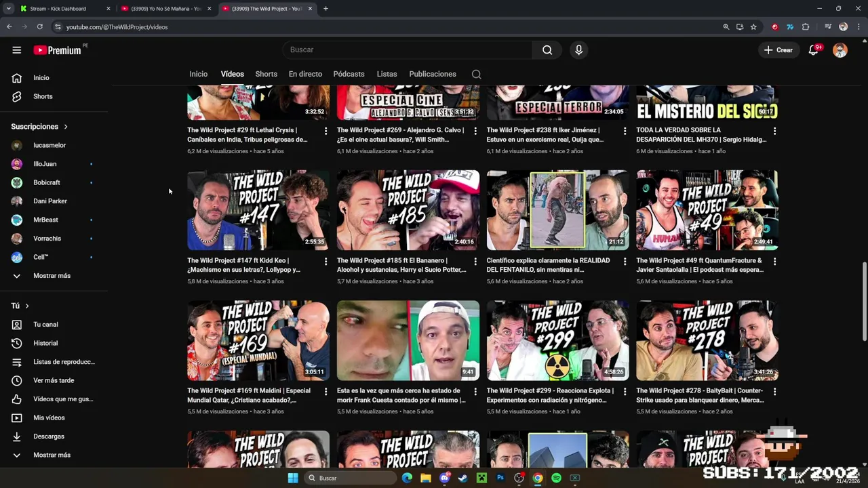Open options for MH370 video
The image size is (868, 488).
[774, 131]
